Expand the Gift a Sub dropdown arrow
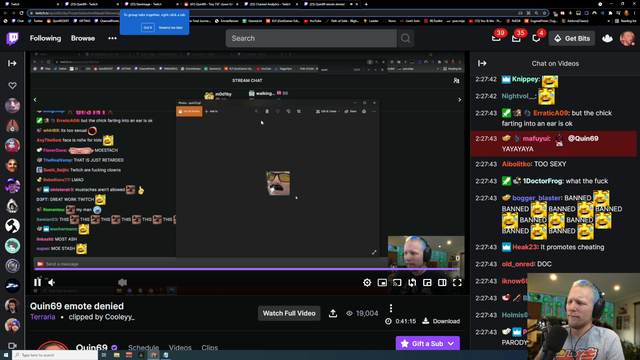 451,344
